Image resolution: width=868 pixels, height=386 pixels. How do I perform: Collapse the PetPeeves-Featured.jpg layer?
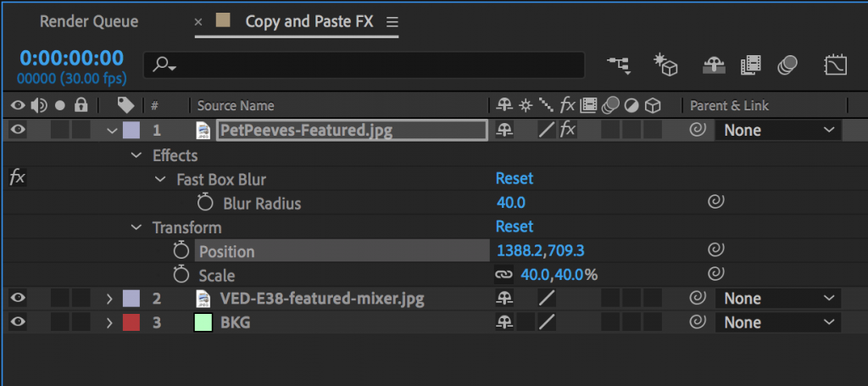[x=113, y=131]
